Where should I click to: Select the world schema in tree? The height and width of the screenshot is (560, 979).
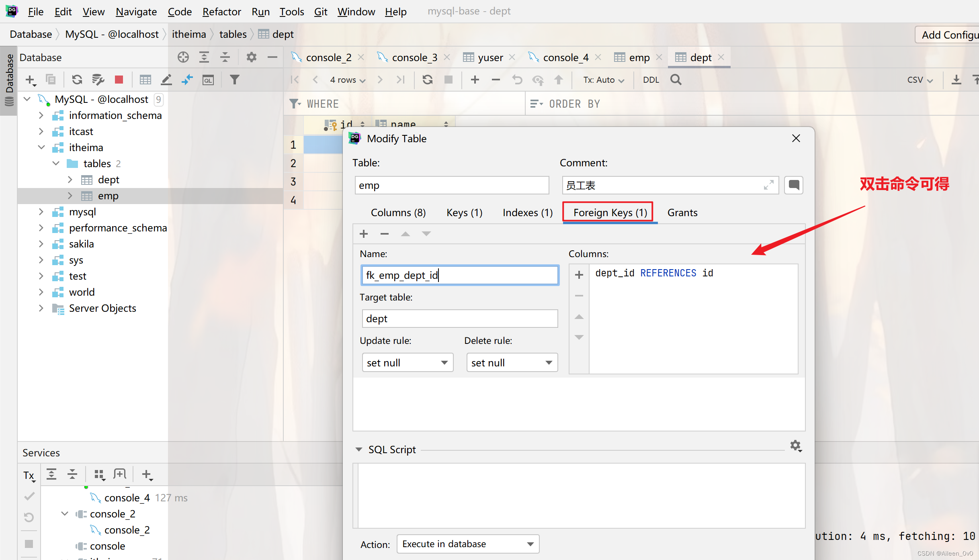pyautogui.click(x=82, y=292)
